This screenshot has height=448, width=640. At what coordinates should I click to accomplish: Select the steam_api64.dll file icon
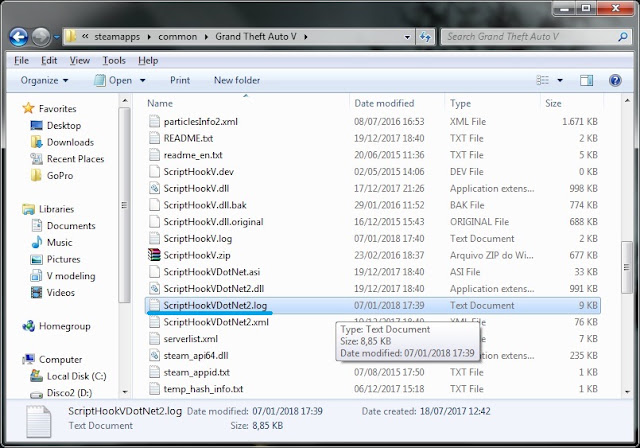154,355
